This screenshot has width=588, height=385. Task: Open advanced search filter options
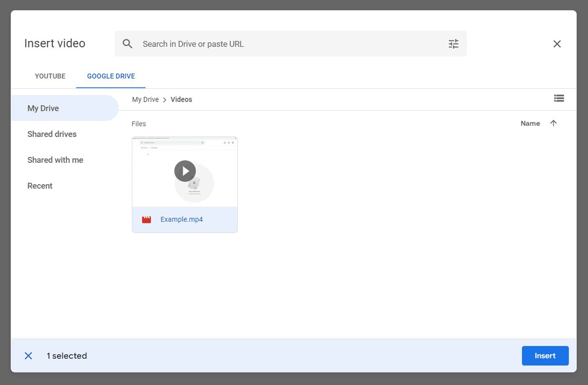(453, 44)
